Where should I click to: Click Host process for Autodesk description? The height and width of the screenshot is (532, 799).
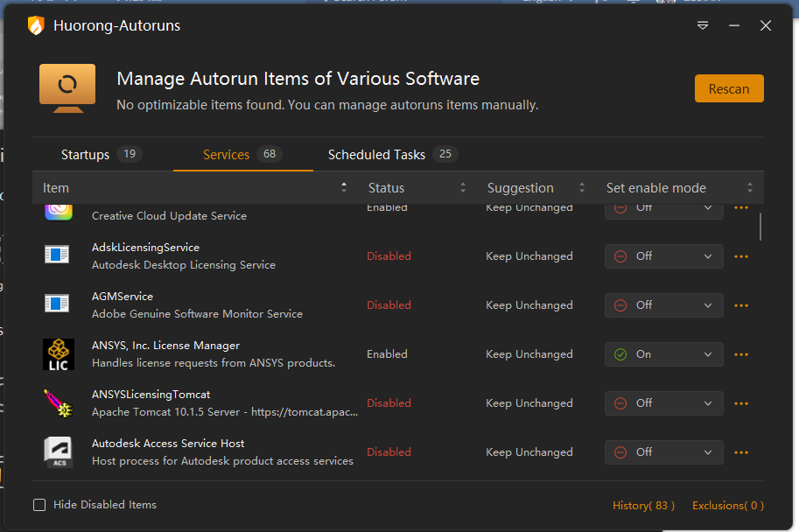click(x=222, y=460)
